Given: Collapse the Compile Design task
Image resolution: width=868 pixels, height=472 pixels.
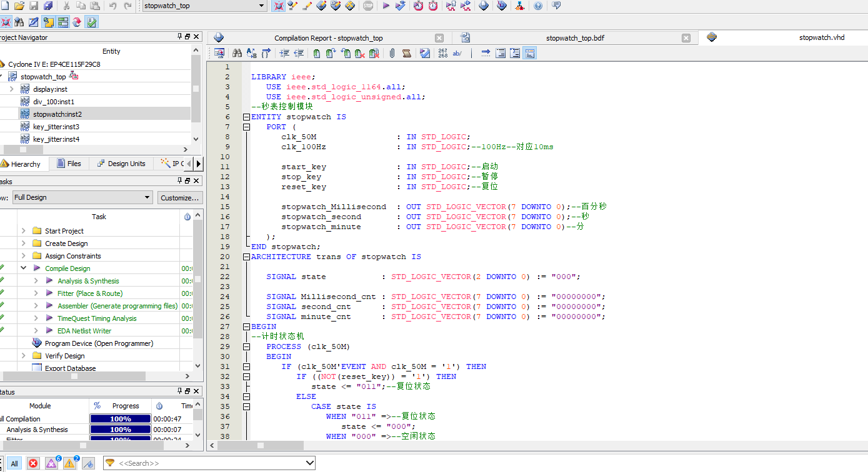Looking at the screenshot, I should tap(24, 268).
